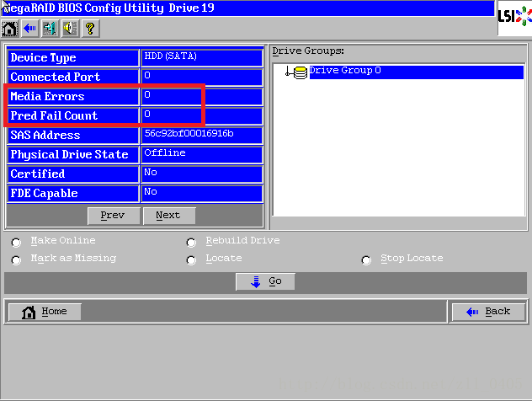Click the MegaRAID BIOS Config Utility title

[110, 8]
